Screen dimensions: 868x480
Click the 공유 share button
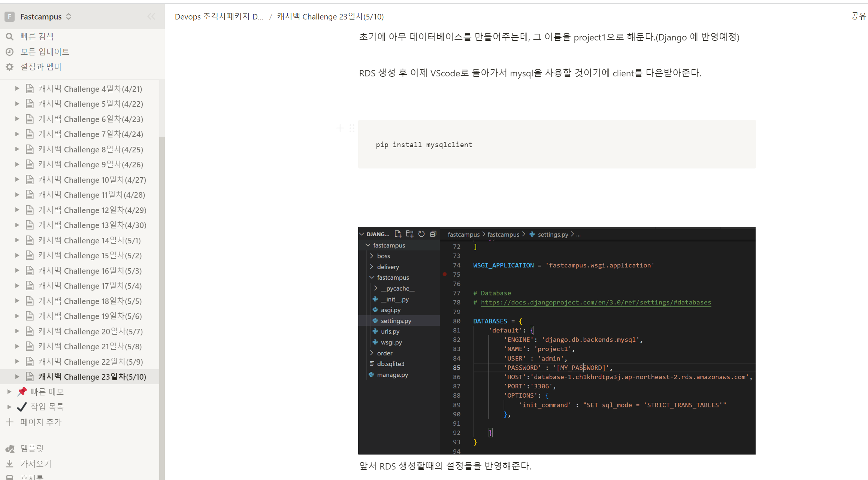[x=858, y=16]
